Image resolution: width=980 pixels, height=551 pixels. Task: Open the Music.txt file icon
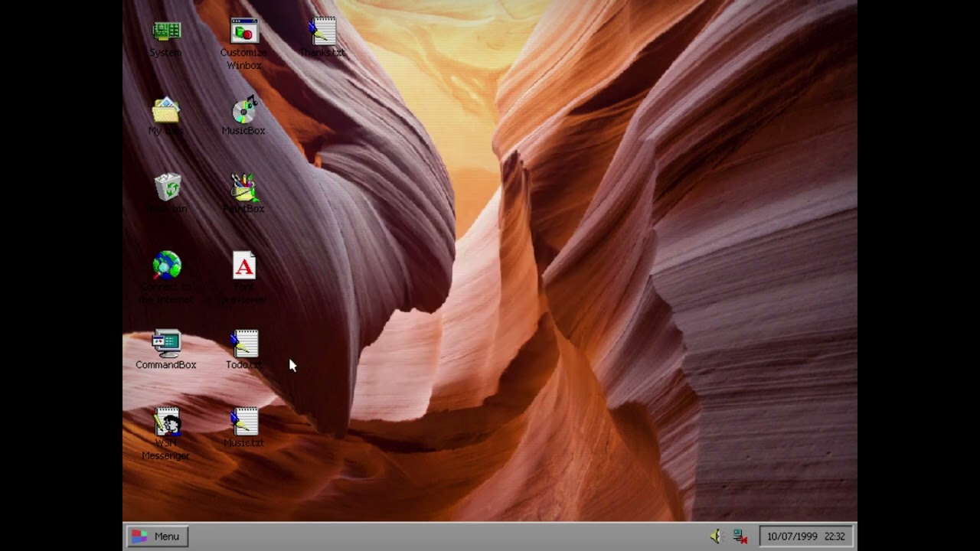[244, 422]
